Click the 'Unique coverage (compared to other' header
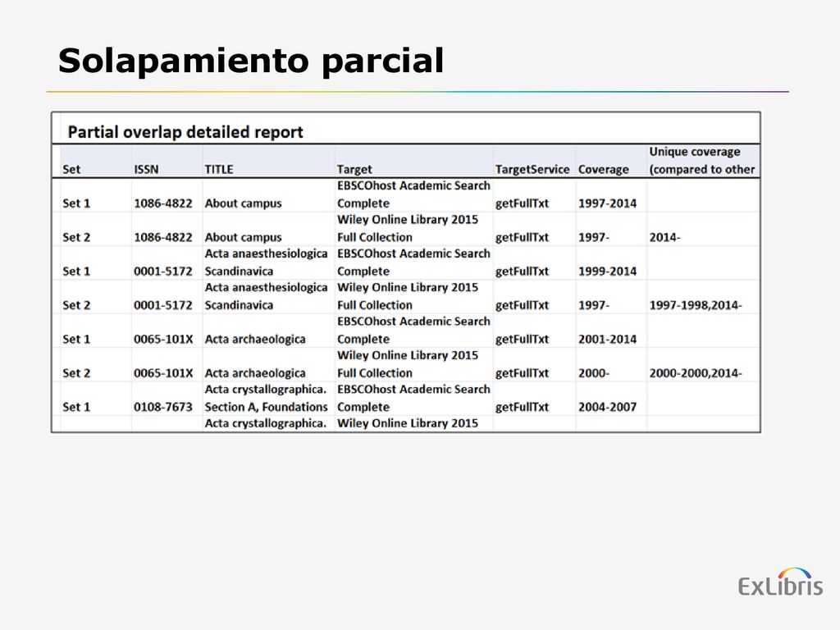Screen dimensions: 840x630 [x=702, y=161]
